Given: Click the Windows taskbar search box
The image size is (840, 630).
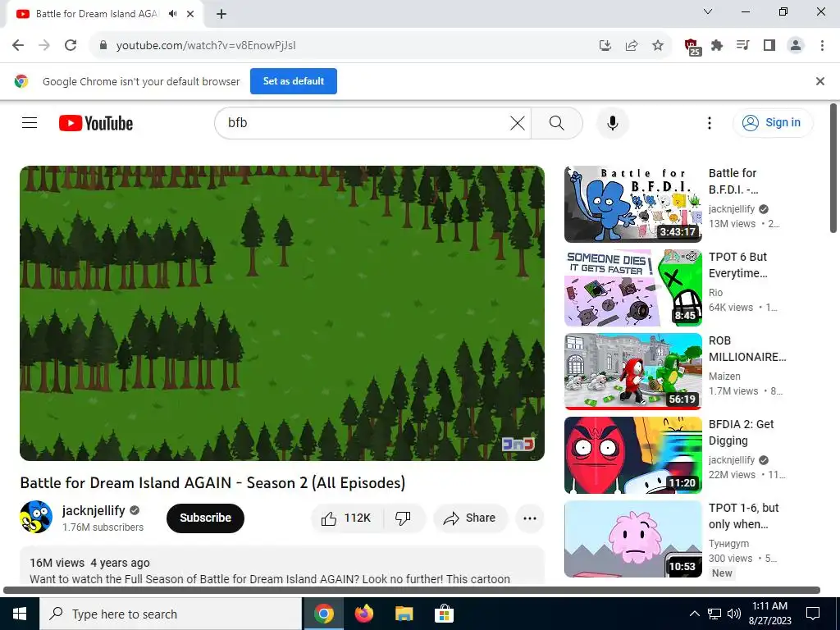Looking at the screenshot, I should [171, 614].
